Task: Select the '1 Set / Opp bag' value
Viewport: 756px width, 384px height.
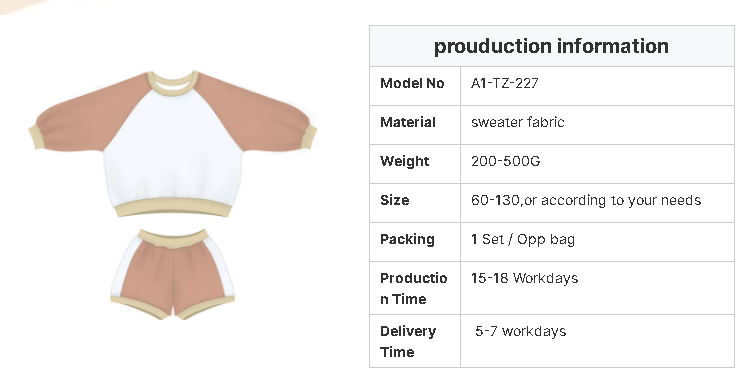Action: click(523, 239)
